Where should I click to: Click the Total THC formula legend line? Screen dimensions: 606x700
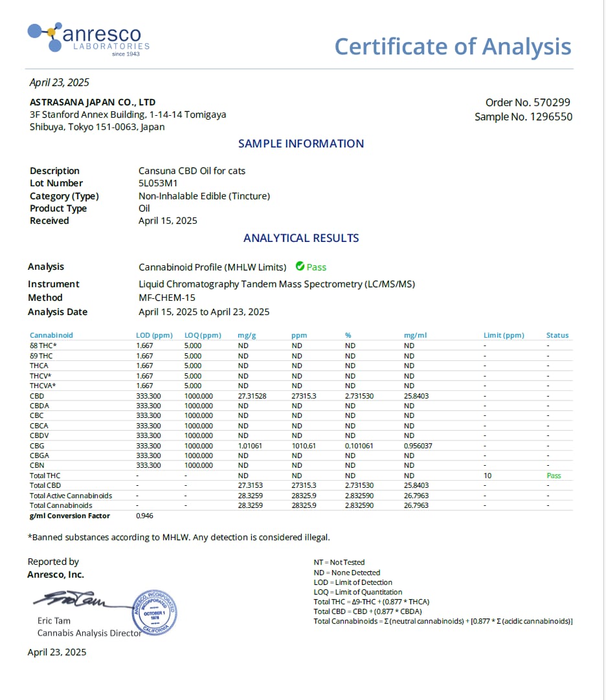tap(372, 602)
